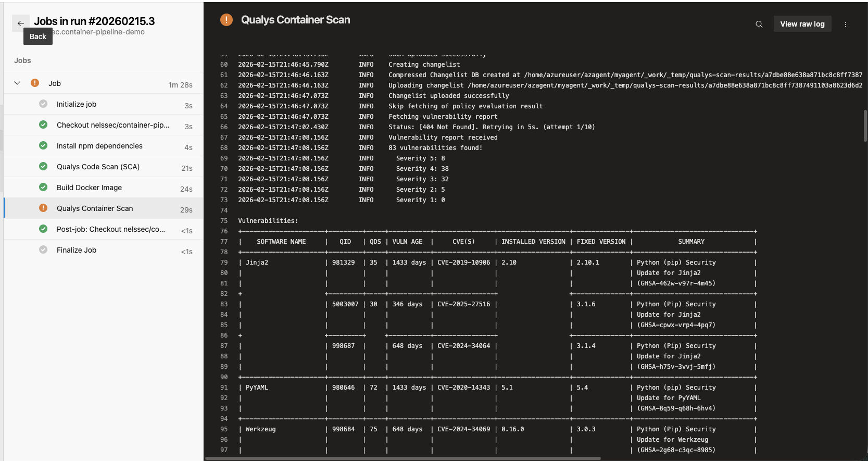Click the green check of Qualys Code Scan (SCA)
Viewport: 868px width, 461px height.
click(43, 166)
